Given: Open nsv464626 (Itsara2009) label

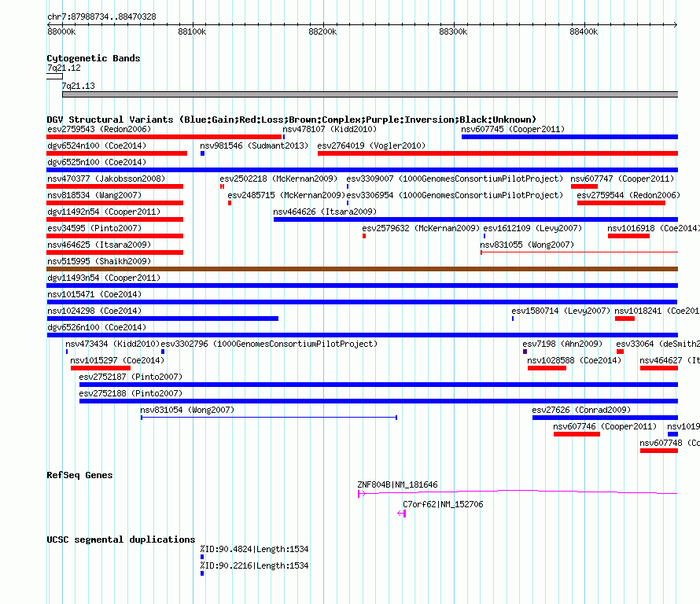Looking at the screenshot, I should pyautogui.click(x=325, y=212).
